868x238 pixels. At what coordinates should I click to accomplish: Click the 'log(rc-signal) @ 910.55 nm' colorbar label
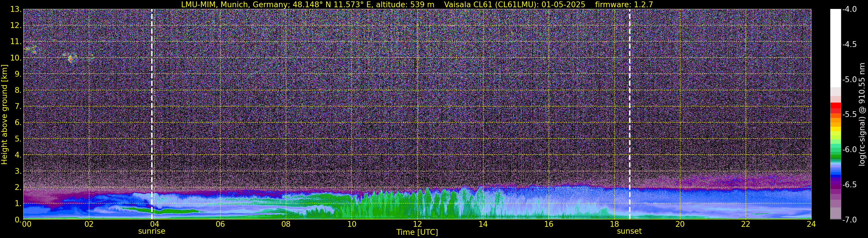(862, 114)
